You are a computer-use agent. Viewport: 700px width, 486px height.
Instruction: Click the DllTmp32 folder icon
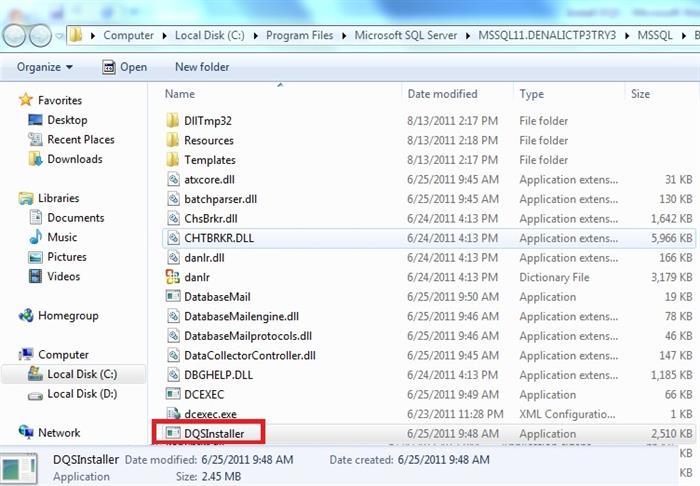click(x=173, y=120)
